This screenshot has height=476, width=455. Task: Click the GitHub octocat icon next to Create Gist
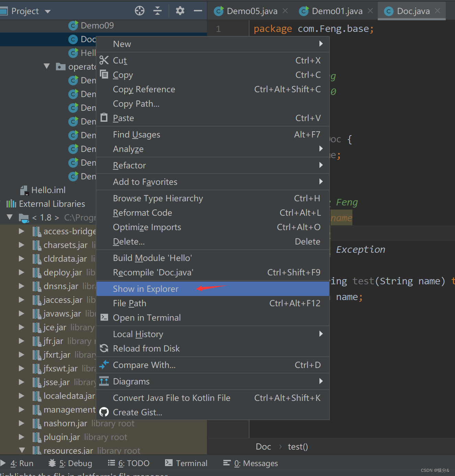104,412
